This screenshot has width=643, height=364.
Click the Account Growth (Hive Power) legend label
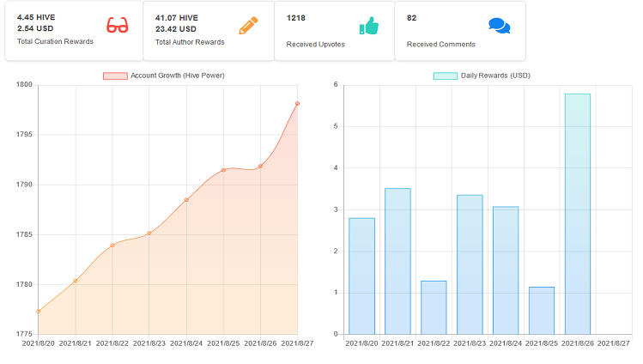pyautogui.click(x=178, y=76)
